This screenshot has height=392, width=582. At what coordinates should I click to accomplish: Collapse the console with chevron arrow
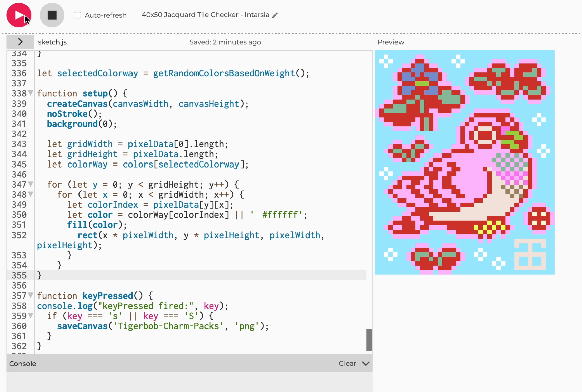[366, 363]
